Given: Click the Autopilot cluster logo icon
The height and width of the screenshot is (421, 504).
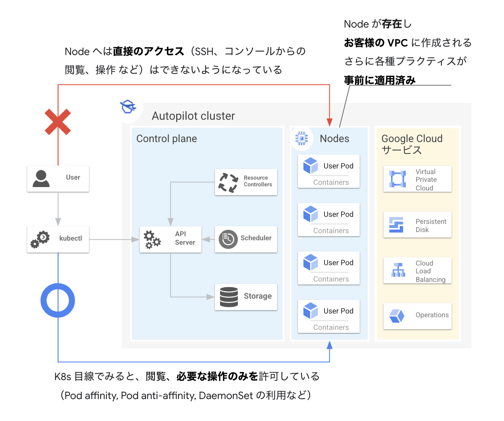Looking at the screenshot, I should [x=128, y=107].
